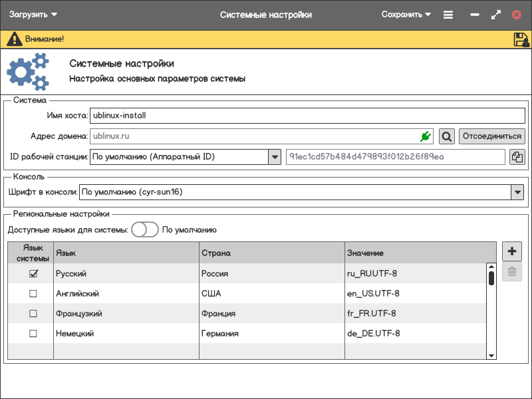Click the save-as-user floppy disk icon
Screen dimensions: 532x399
tap(521, 39)
